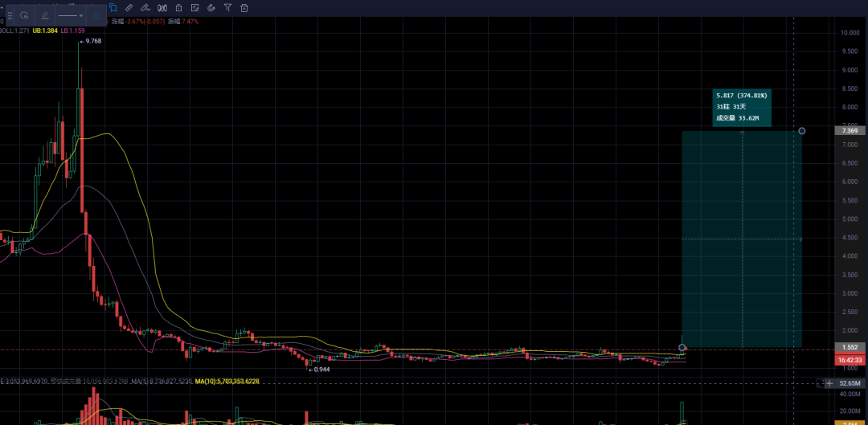This screenshot has width=868, height=425.
Task: Open the note editing tool icon
Action: (194, 8)
